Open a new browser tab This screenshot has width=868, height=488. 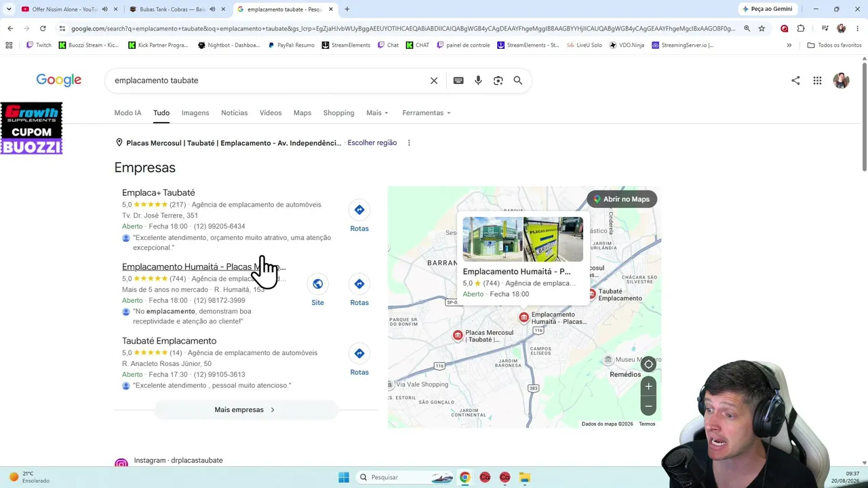click(x=347, y=9)
